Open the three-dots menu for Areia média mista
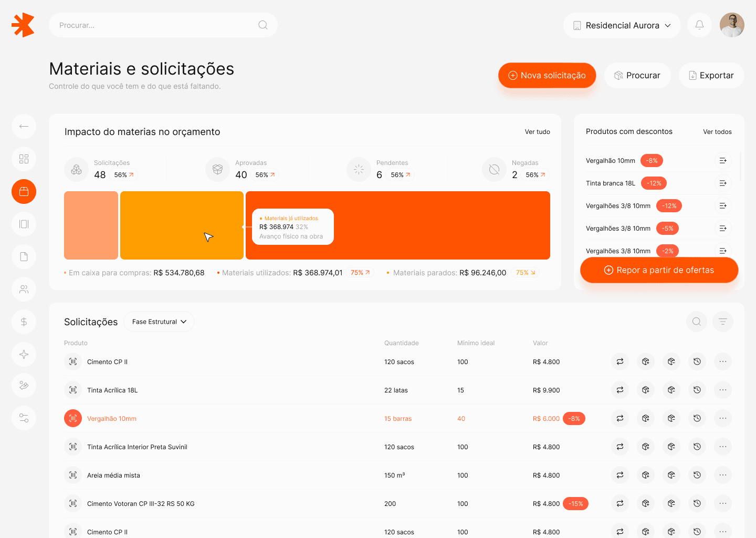 (723, 475)
